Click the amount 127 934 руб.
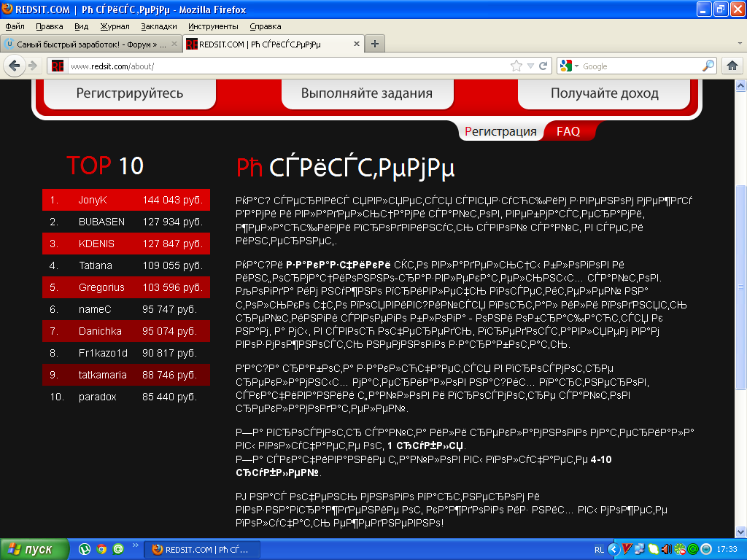This screenshot has height=560, width=747. click(172, 222)
